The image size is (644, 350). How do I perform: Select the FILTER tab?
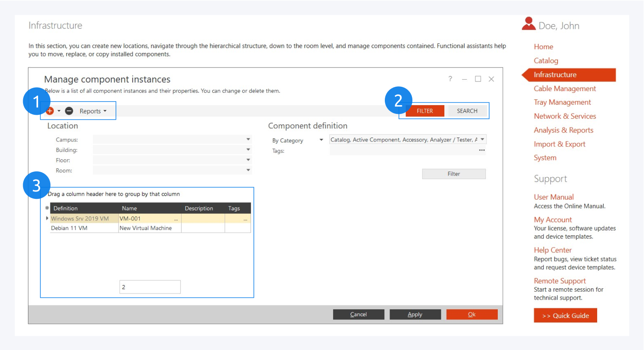[425, 111]
